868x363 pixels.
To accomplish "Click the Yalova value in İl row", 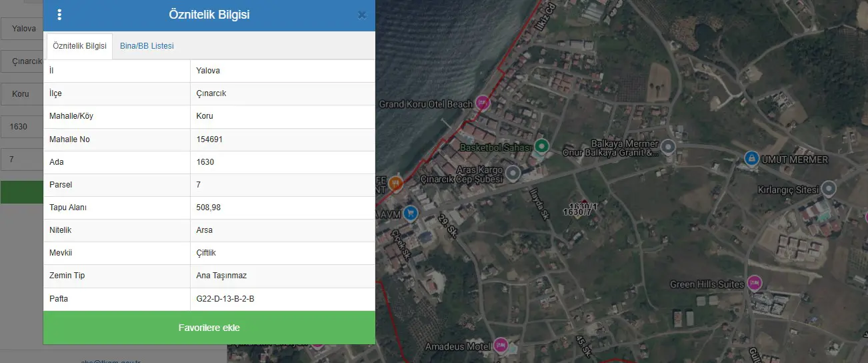I will [x=208, y=71].
